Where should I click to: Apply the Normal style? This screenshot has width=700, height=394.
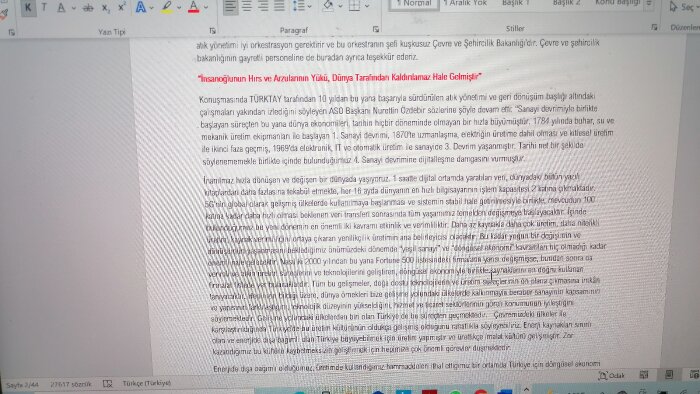pos(414,4)
